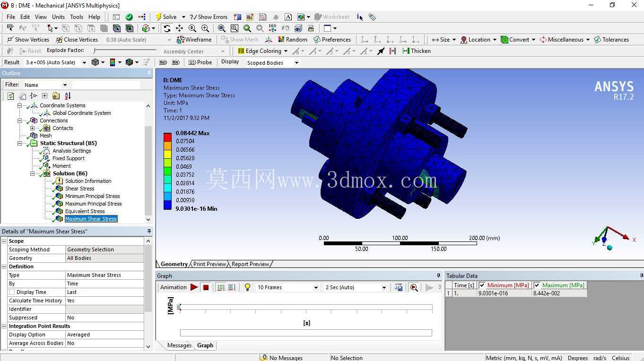Click the sort A-Z icon in Outline

pyautogui.click(x=68, y=96)
